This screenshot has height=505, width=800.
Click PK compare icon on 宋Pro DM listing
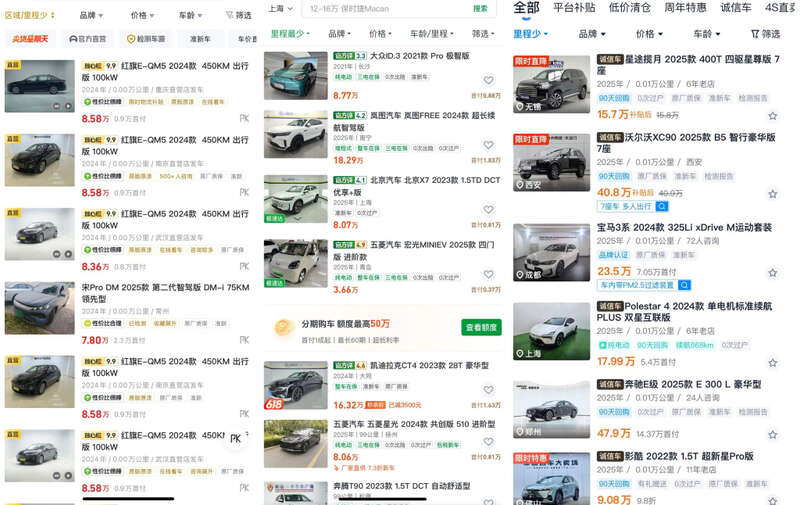click(244, 340)
